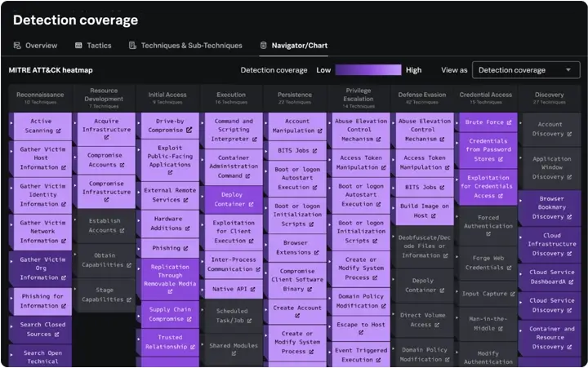Open the Forge Web Credentials link icon
The width and height of the screenshot is (588, 368).
pos(507,268)
